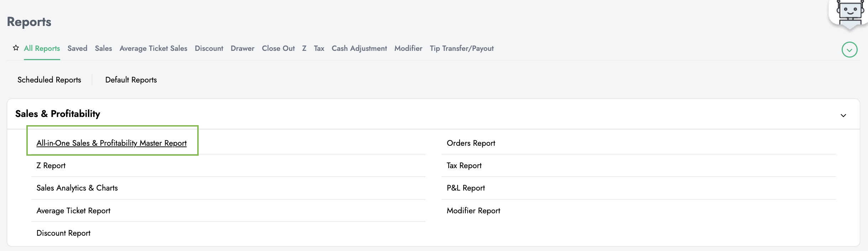Viewport: 868px width, 251px height.
Task: Select the Close Out tab
Action: tap(278, 48)
